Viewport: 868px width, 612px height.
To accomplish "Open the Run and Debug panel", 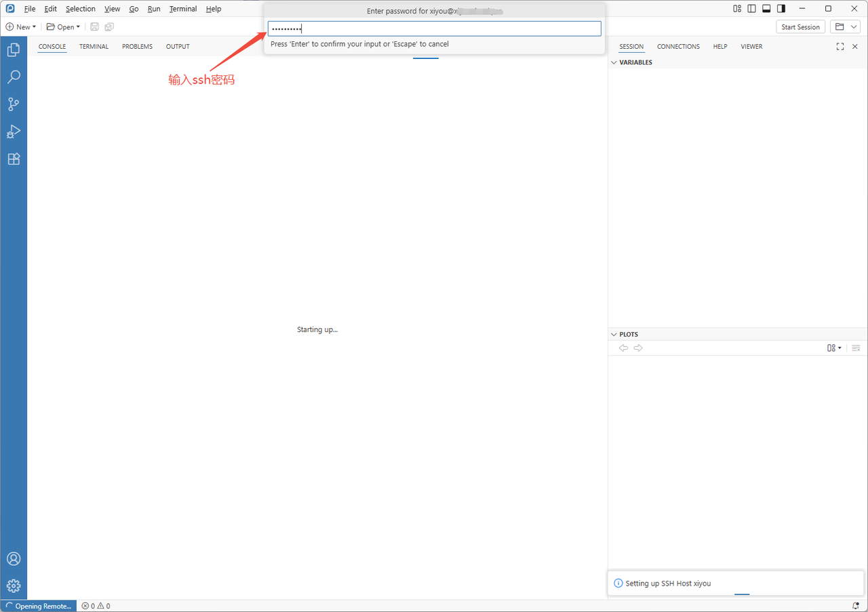I will click(14, 131).
